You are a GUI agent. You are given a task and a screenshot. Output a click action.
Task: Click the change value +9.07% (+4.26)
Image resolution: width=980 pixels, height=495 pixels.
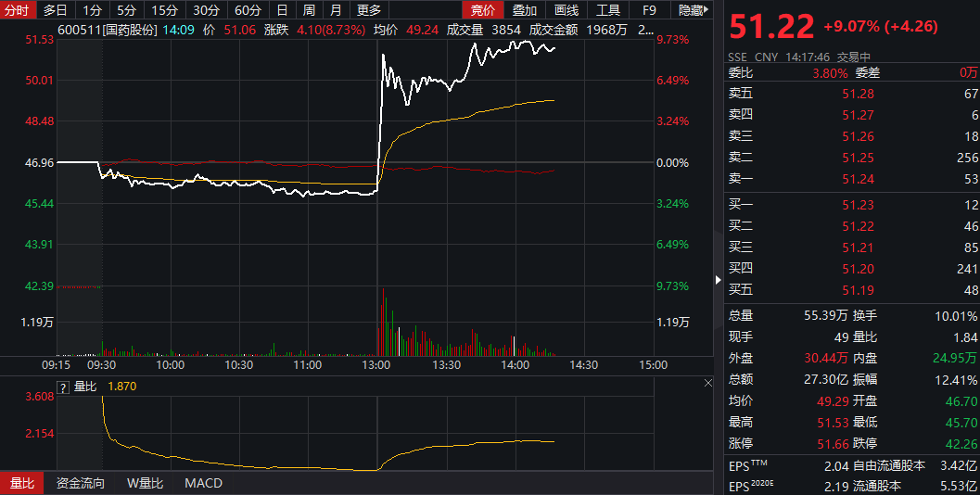(x=880, y=26)
